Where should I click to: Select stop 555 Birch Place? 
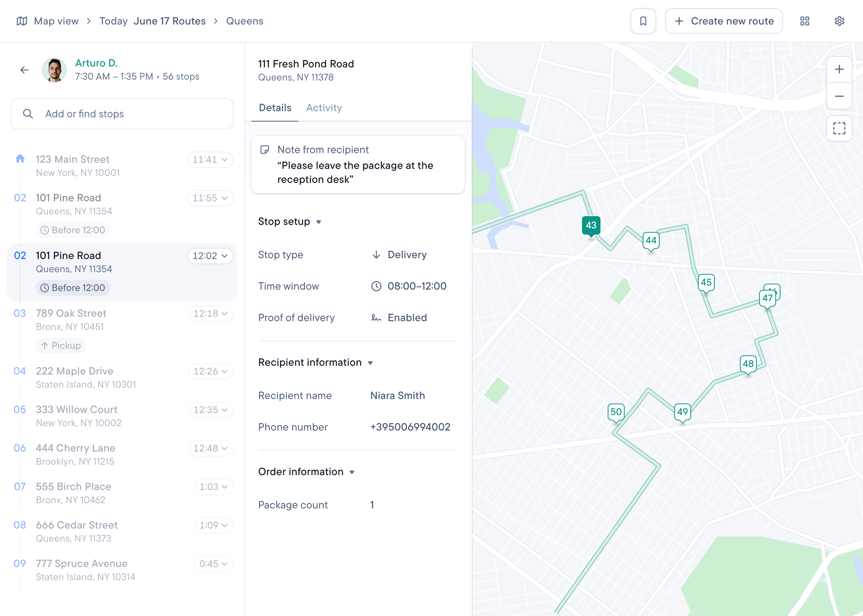pos(122,493)
